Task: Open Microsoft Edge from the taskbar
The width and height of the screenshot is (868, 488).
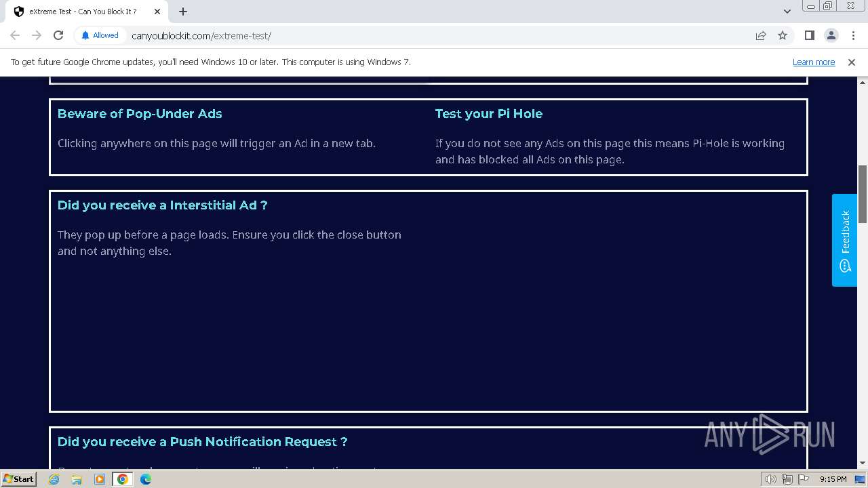Action: pyautogui.click(x=146, y=479)
